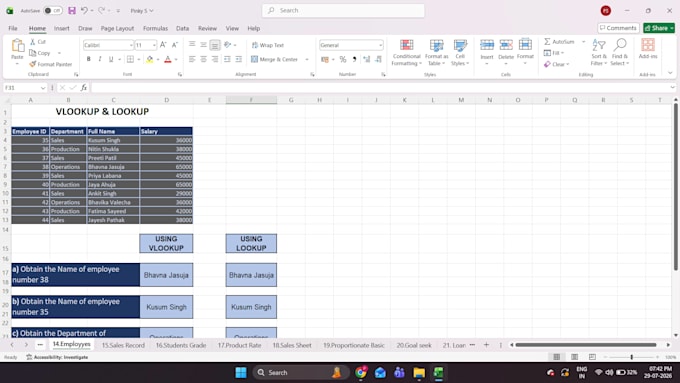
Task: Click the Undo arrow icon
Action: click(x=84, y=10)
